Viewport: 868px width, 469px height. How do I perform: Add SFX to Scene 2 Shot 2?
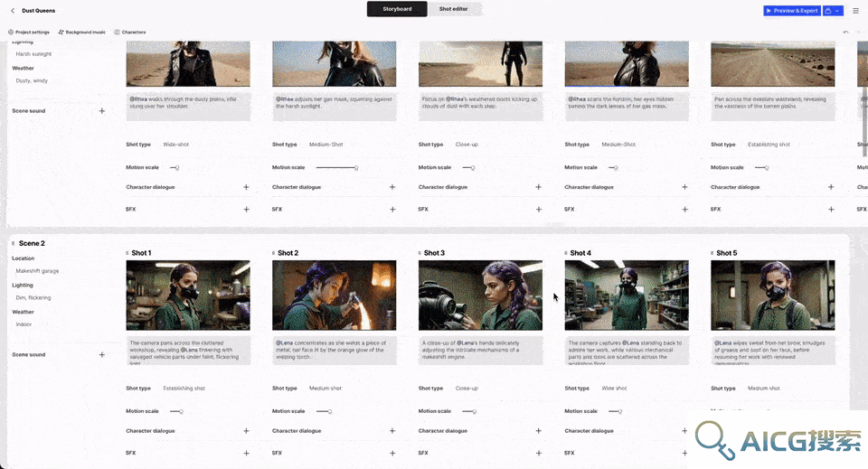392,453
